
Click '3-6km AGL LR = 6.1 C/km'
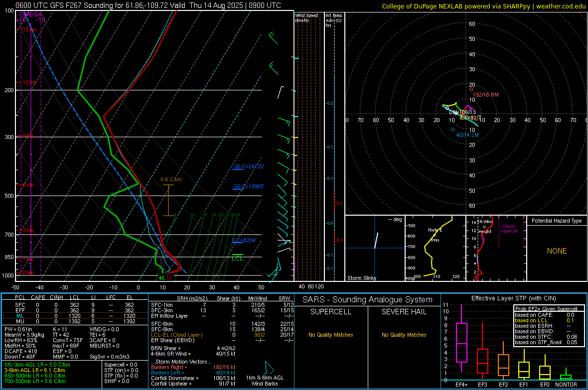tap(35, 370)
